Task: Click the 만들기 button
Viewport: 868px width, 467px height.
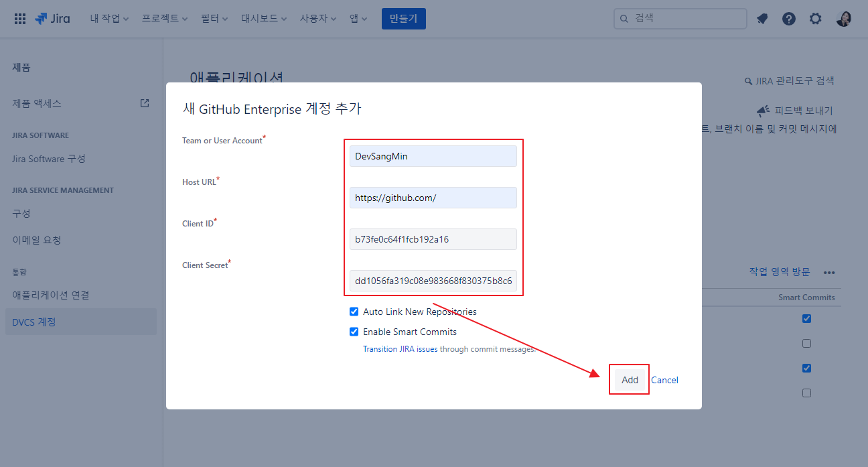Action: (404, 19)
